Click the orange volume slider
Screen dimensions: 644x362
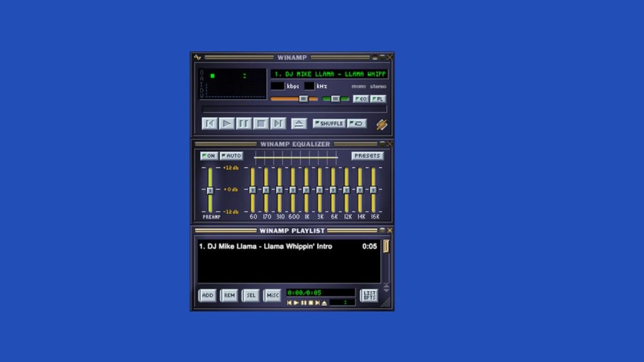(294, 99)
